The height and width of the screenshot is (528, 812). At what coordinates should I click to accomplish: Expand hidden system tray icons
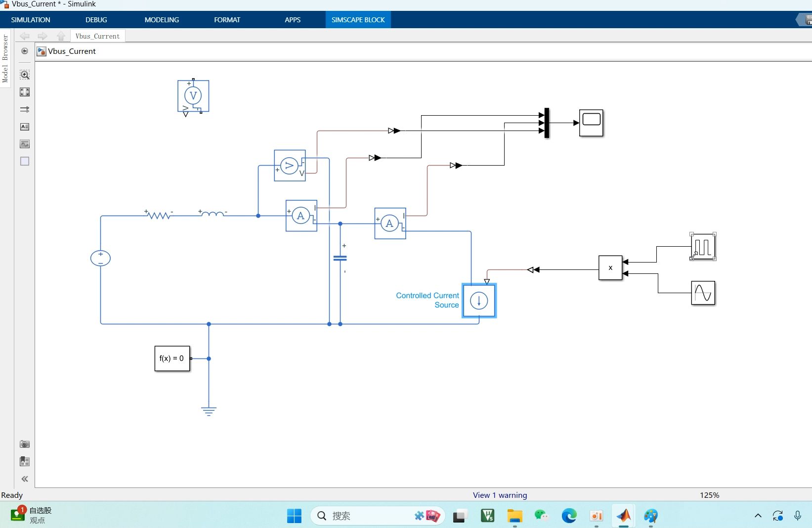point(758,516)
